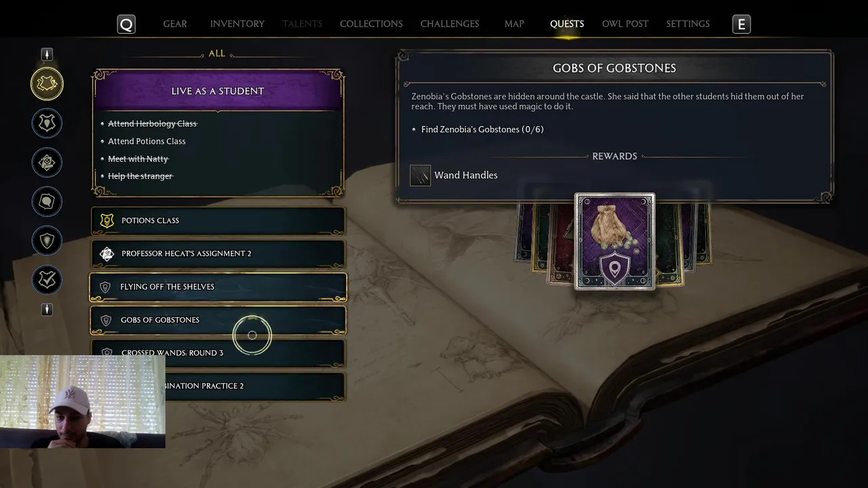868x488 pixels.
Task: Select the Hogwarts crest main quests filter
Action: pyautogui.click(x=47, y=123)
